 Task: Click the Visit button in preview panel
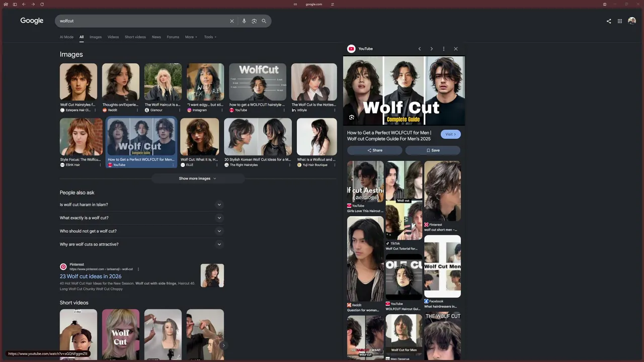pos(451,134)
